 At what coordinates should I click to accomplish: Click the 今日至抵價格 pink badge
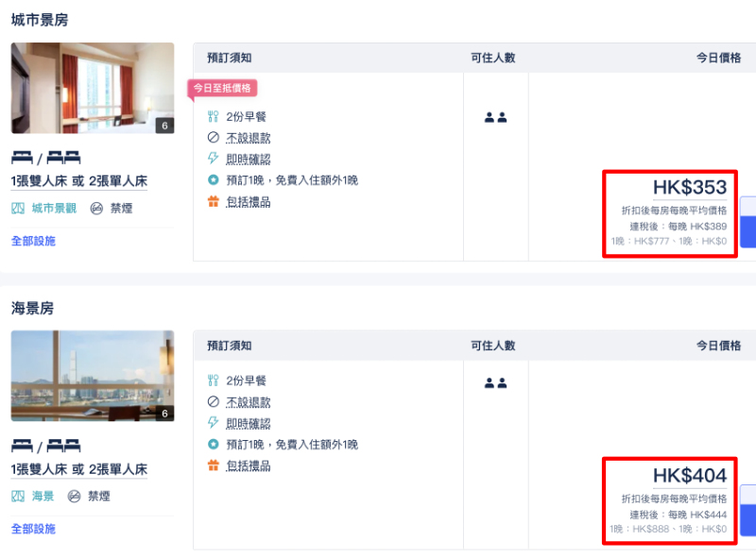222,88
